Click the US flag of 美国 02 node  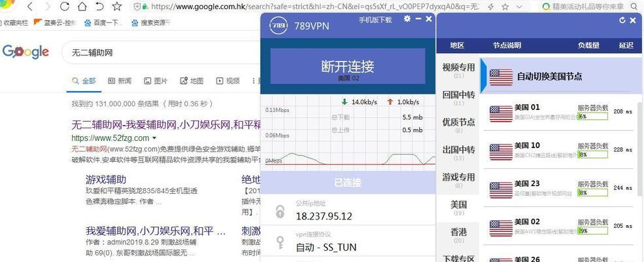[x=501, y=229]
